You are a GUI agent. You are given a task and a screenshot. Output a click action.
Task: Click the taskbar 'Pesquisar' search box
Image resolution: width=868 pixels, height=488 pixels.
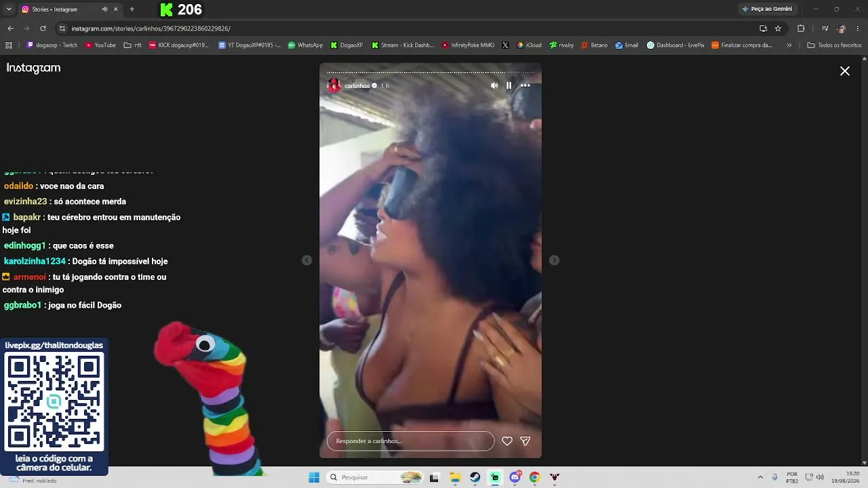pos(374,477)
